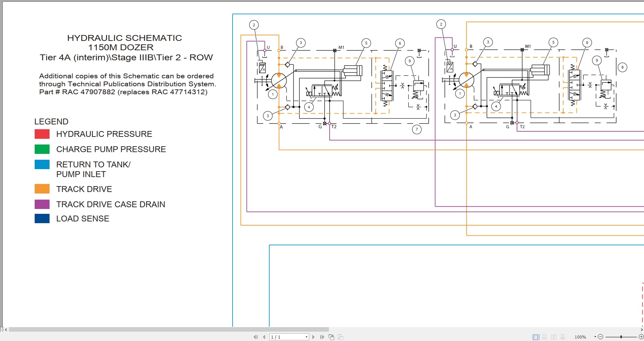This screenshot has width=644, height=341.
Task: Select the two-page facing view icon
Action: 554,336
